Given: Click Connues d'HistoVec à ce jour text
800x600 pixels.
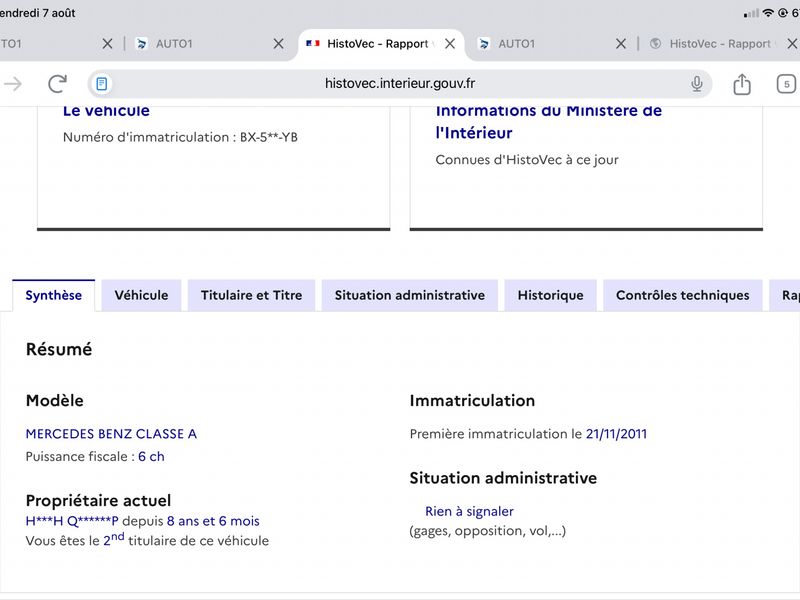Looking at the screenshot, I should (527, 160).
